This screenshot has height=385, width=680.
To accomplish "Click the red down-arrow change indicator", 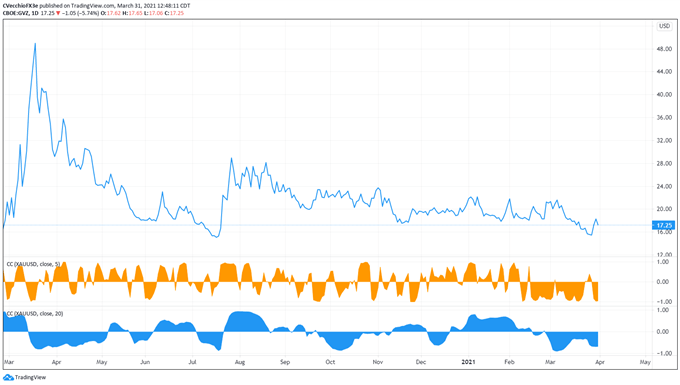I will tap(58, 13).
